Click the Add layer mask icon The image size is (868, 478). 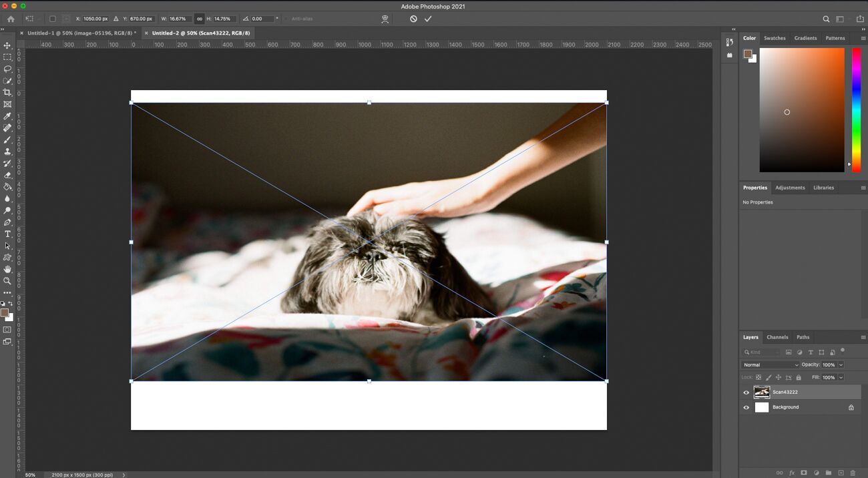(x=803, y=472)
